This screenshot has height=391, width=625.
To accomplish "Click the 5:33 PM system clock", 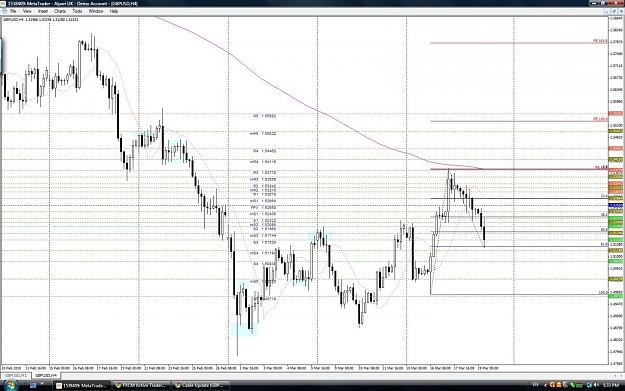I will pos(611,385).
